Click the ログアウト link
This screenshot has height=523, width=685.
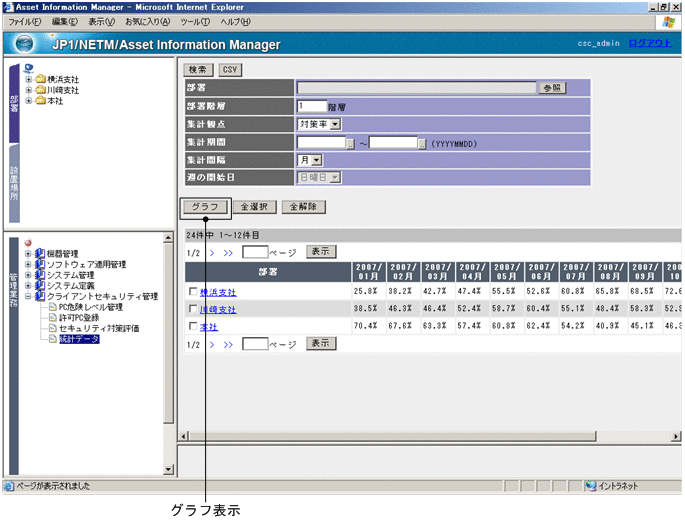click(x=650, y=44)
